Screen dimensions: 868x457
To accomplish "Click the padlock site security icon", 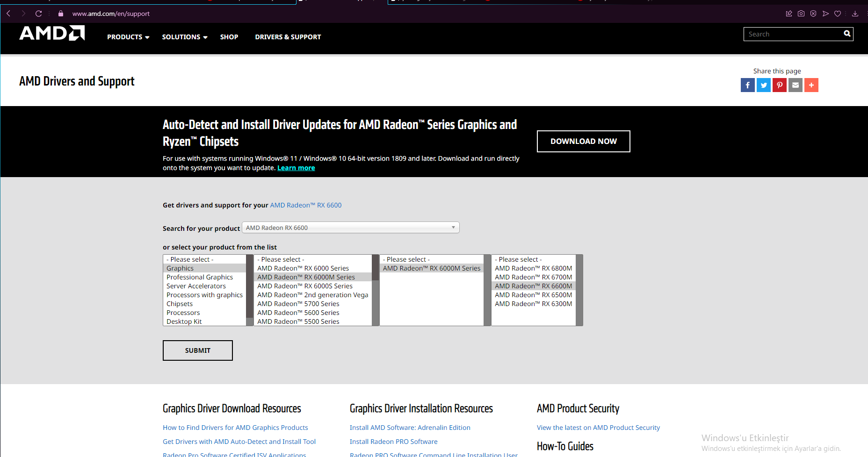I will (x=60, y=14).
